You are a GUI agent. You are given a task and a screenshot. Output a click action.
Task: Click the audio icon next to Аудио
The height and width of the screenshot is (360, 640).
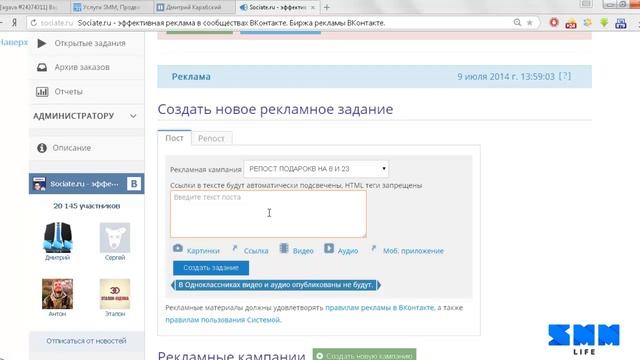click(x=329, y=248)
